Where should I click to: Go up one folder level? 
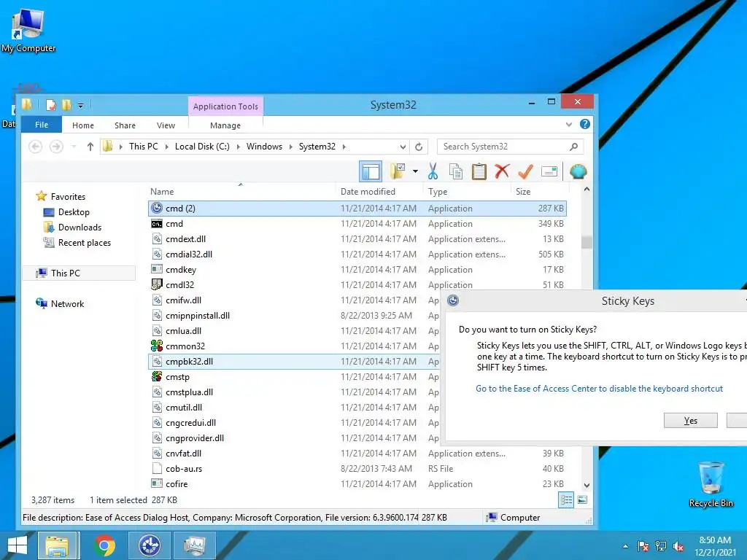pos(90,147)
